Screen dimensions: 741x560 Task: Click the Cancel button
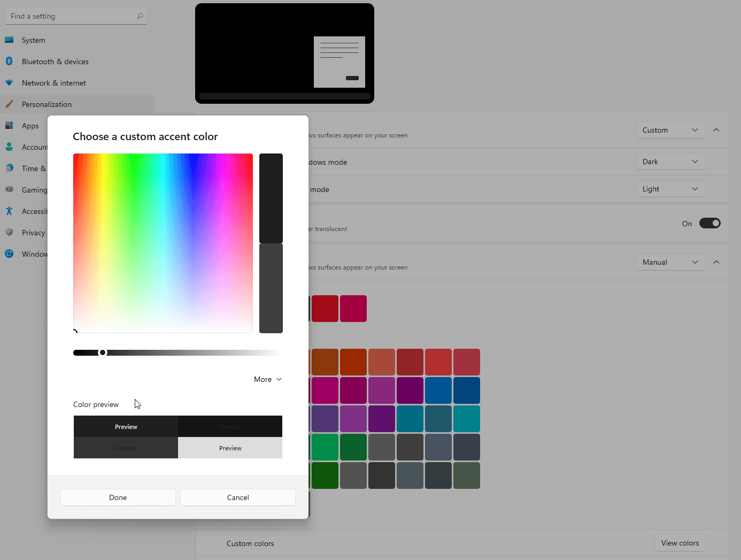[238, 497]
